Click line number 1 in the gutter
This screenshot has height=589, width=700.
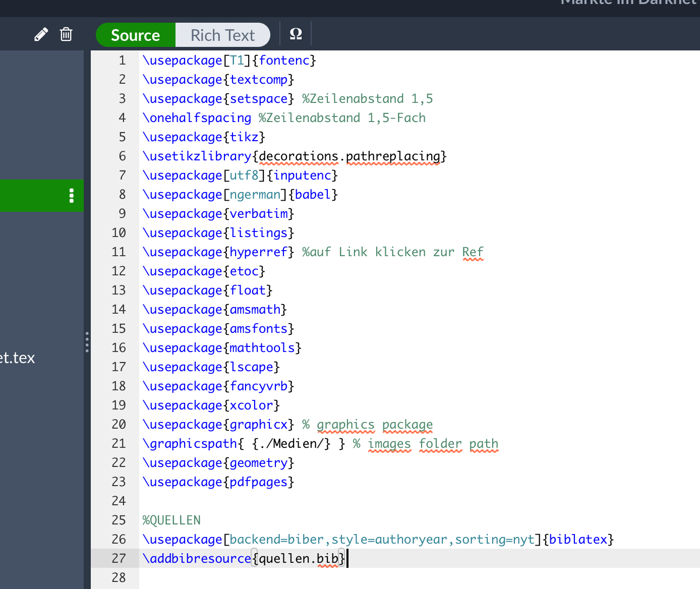pos(122,61)
